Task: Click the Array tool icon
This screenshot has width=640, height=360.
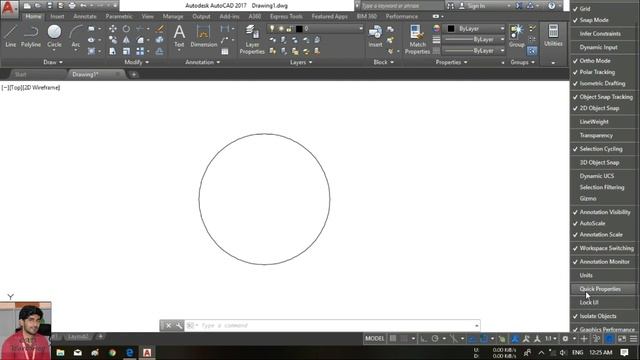Action: [x=140, y=51]
